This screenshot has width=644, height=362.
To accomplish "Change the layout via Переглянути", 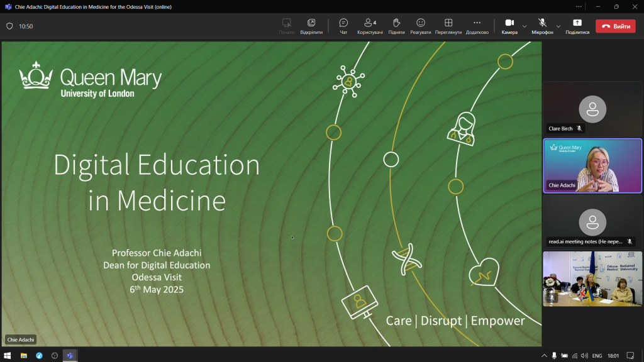I will pyautogui.click(x=448, y=26).
